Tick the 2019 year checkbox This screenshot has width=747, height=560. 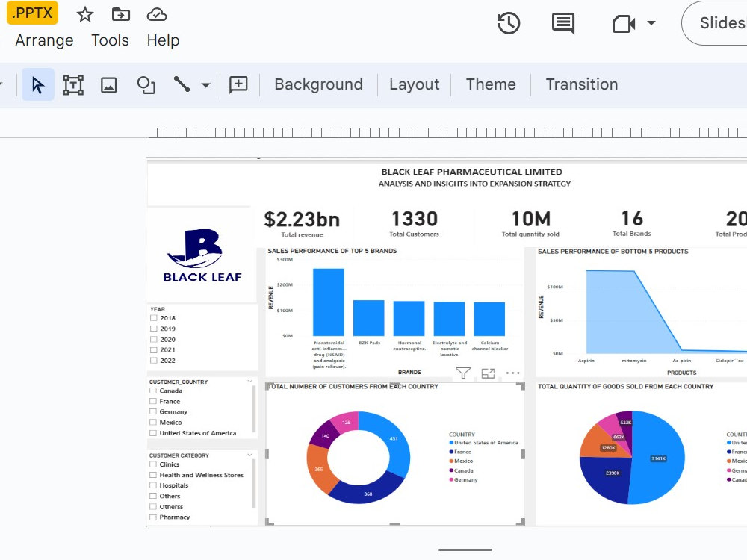click(153, 329)
